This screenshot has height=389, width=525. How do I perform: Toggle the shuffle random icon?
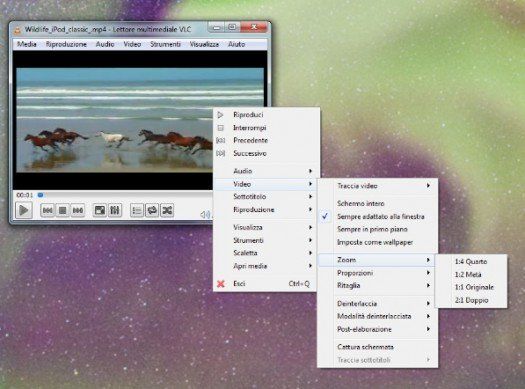coord(167,210)
